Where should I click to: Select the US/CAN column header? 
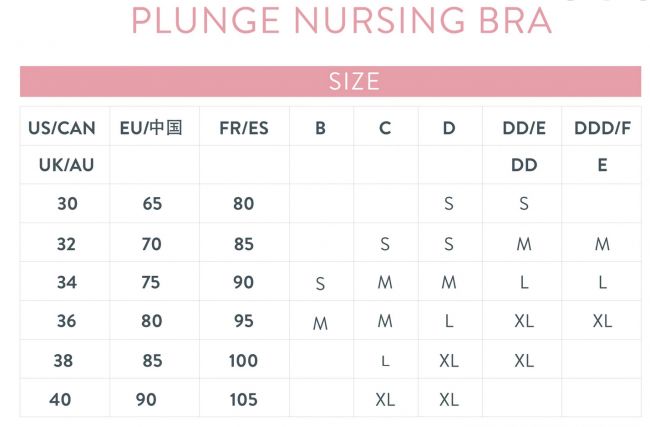62,128
